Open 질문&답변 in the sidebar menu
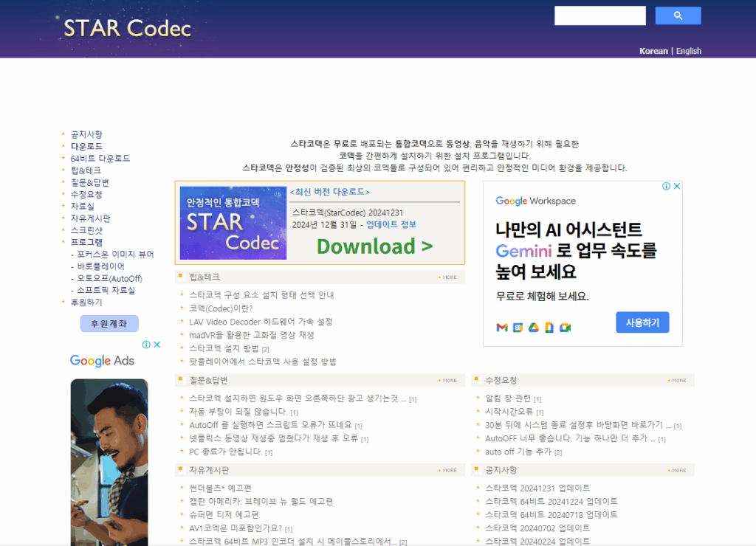This screenshot has height=546, width=756. (89, 183)
